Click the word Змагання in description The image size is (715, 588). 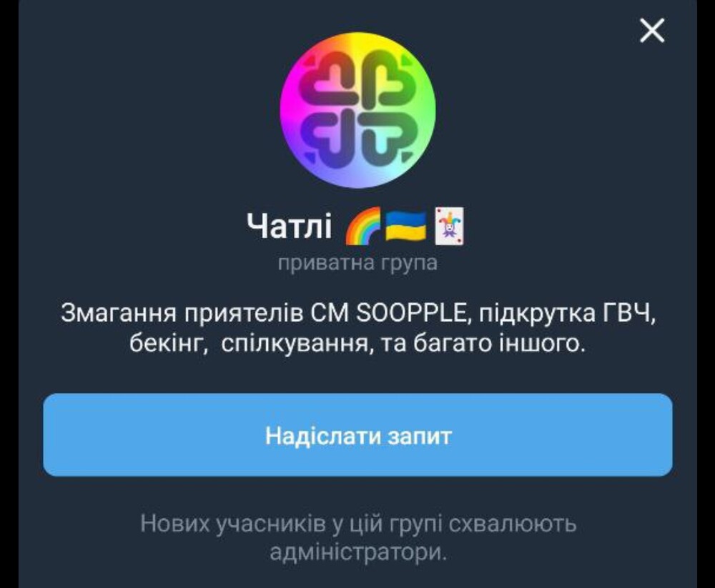click(119, 313)
